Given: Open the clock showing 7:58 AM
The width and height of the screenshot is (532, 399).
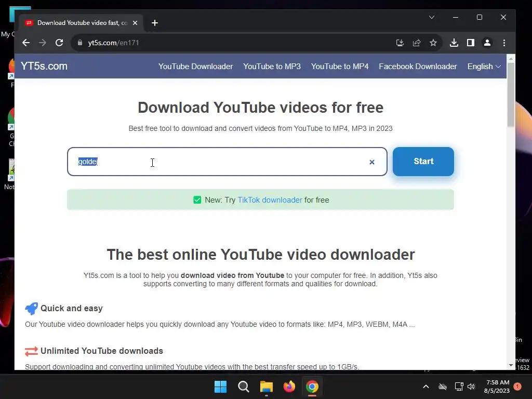Looking at the screenshot, I should click(x=497, y=387).
